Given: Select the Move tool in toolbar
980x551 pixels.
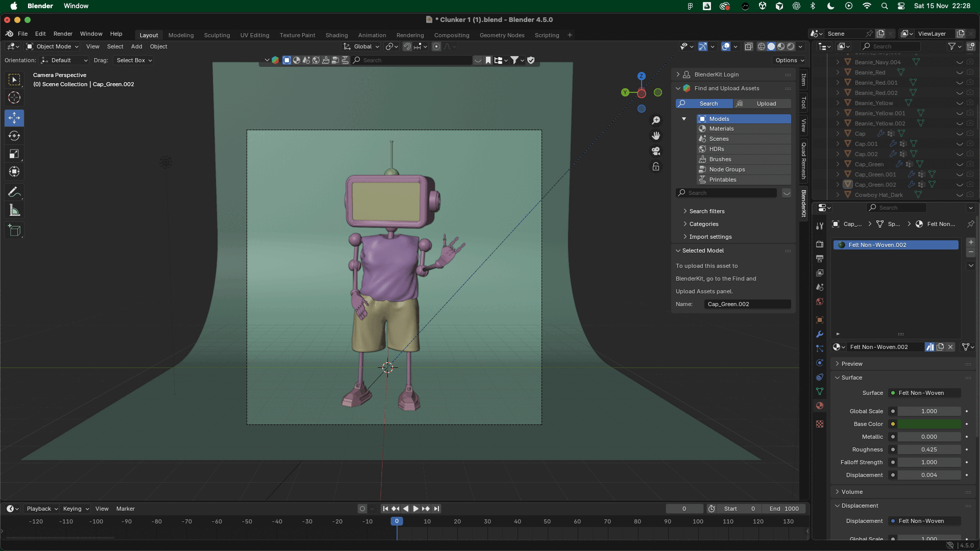Looking at the screenshot, I should pos(14,118).
